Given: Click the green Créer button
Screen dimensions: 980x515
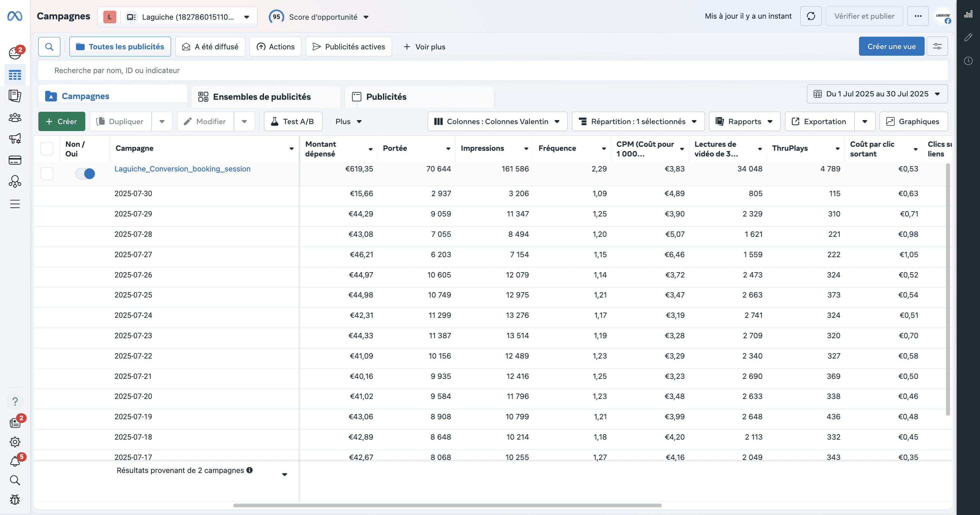Looking at the screenshot, I should point(62,121).
